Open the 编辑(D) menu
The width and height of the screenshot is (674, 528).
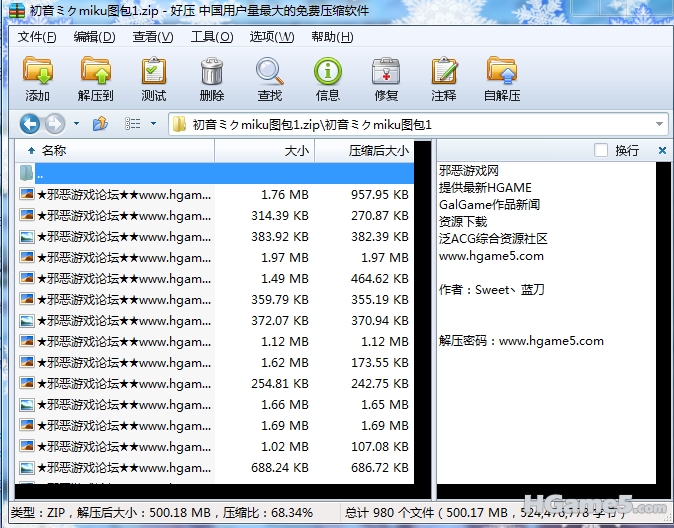click(x=95, y=37)
